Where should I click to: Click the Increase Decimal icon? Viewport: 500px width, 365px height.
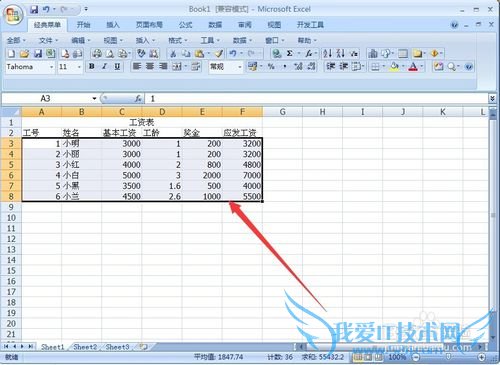pos(298,67)
